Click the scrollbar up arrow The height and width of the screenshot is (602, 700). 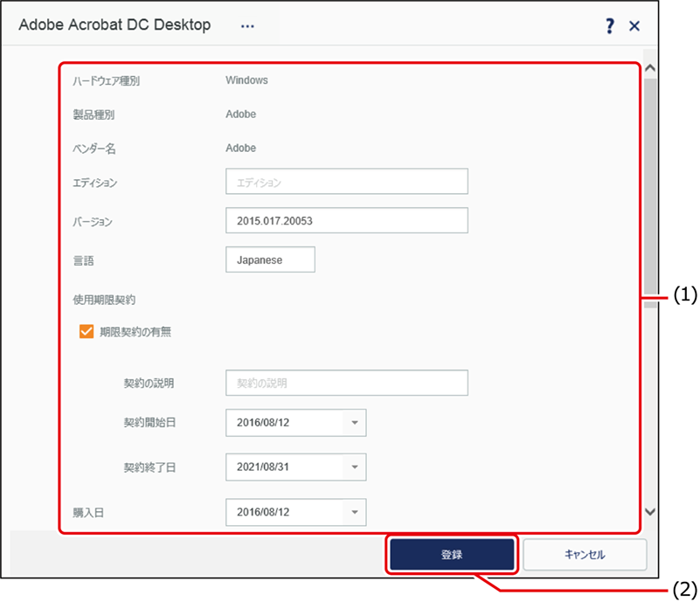point(650,68)
